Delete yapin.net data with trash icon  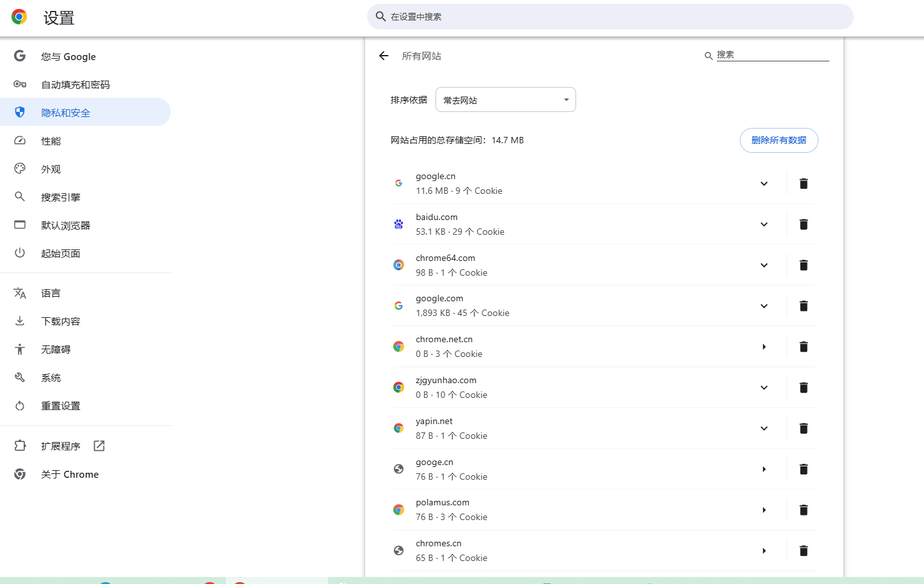click(x=804, y=429)
